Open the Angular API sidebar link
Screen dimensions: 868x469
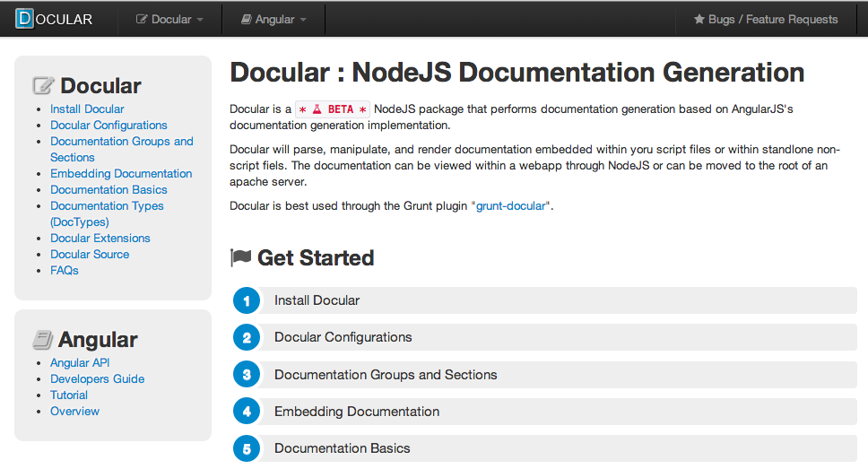pos(80,362)
